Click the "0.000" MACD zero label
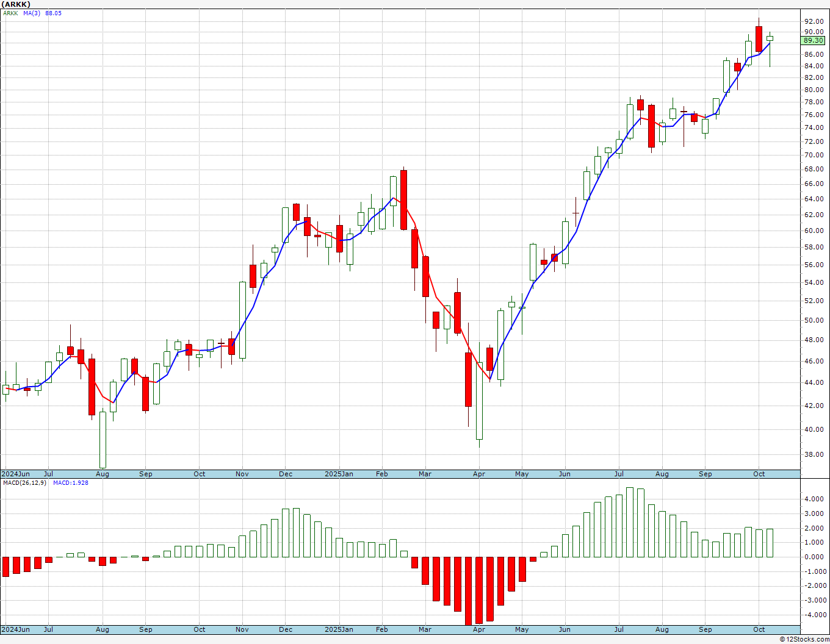Viewport: 830px width, 644px height. coord(815,557)
